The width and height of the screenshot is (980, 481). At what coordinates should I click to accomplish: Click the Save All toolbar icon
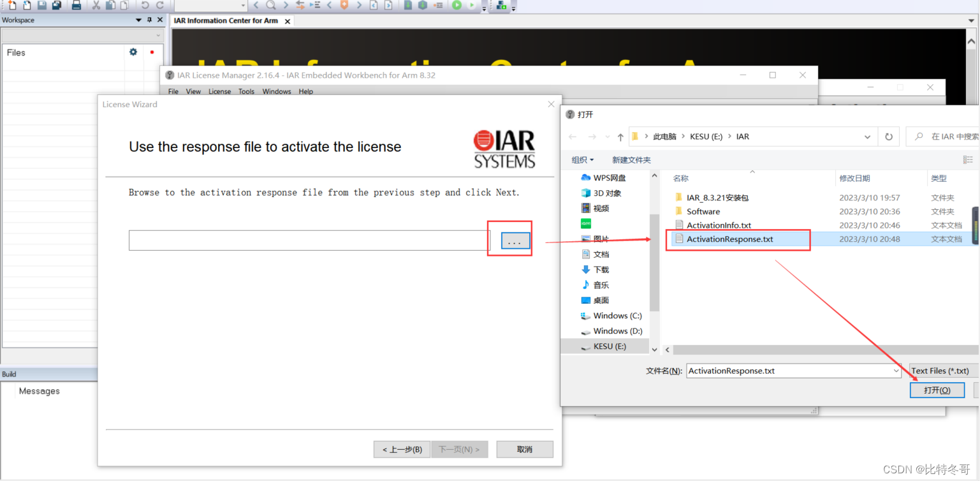click(57, 5)
